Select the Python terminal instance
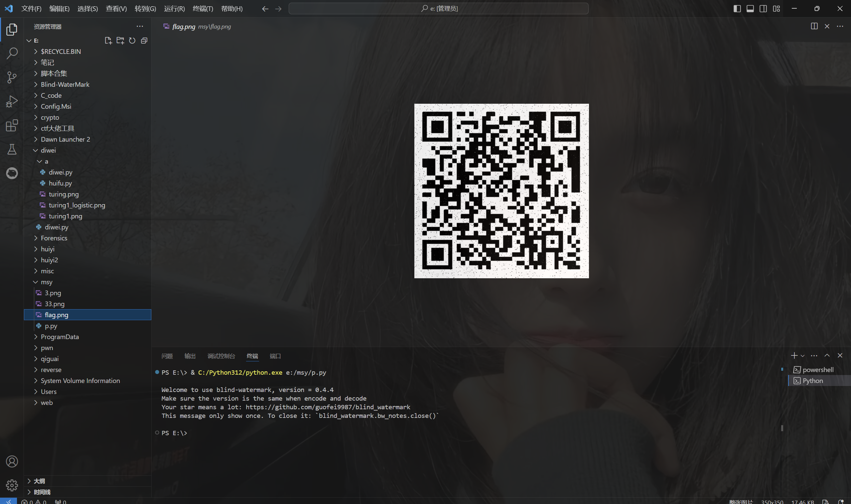851x504 pixels. tap(819, 381)
